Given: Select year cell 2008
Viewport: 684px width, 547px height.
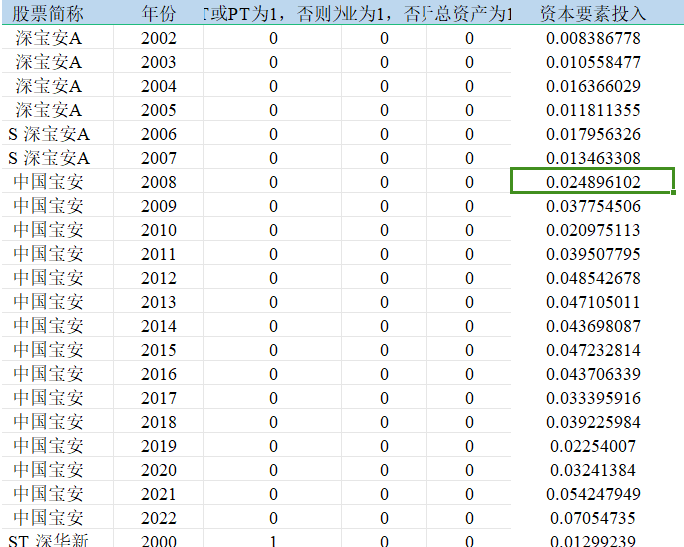Looking at the screenshot, I should 158,182.
